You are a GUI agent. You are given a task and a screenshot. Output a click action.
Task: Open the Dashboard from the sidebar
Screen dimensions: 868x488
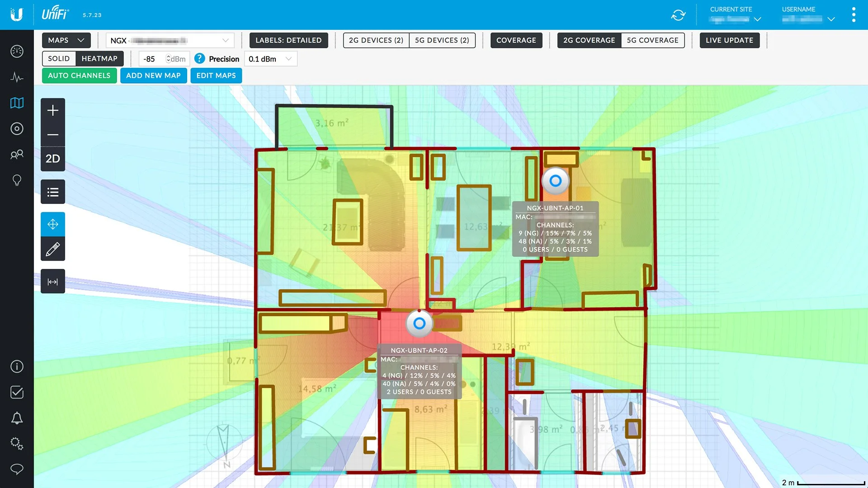tap(17, 51)
